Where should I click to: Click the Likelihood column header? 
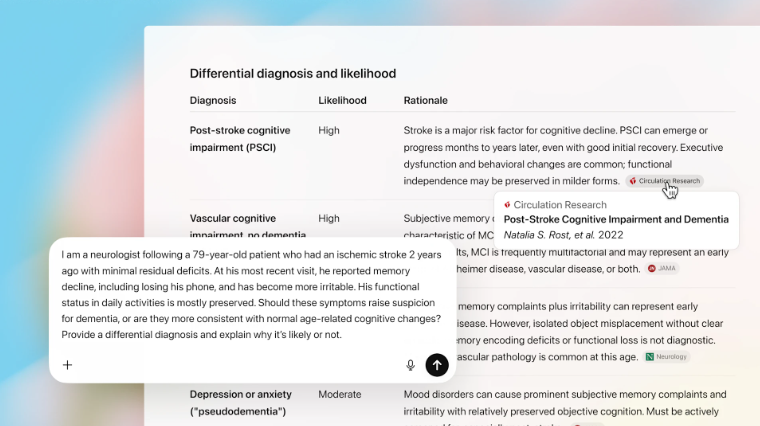[x=342, y=101]
